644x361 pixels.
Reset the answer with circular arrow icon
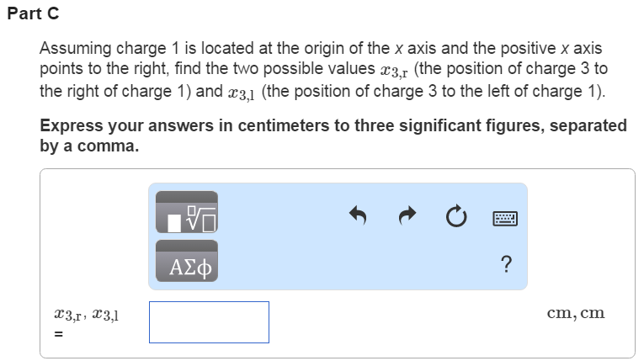point(455,218)
